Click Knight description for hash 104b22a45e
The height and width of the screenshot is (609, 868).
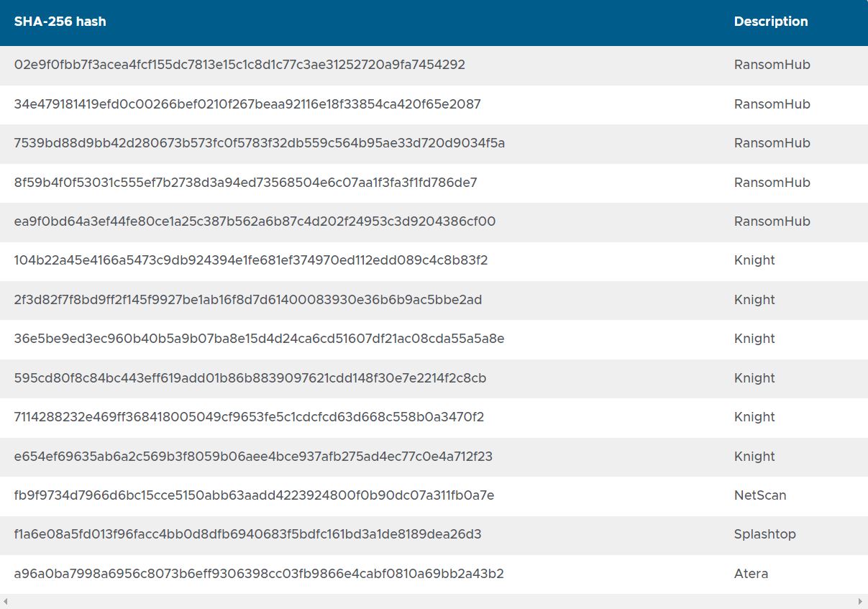point(754,260)
